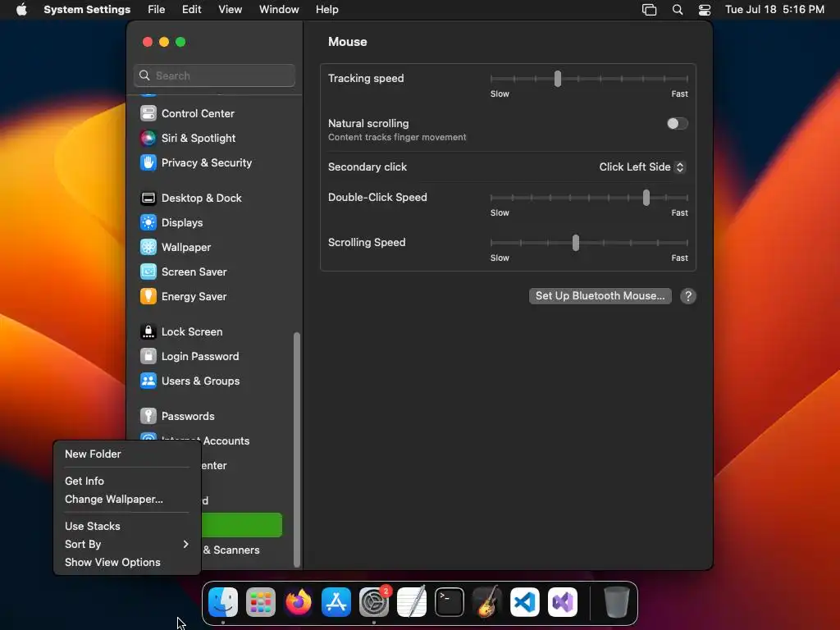
Task: Click the sidebar vertical scrollbar
Action: 297,450
